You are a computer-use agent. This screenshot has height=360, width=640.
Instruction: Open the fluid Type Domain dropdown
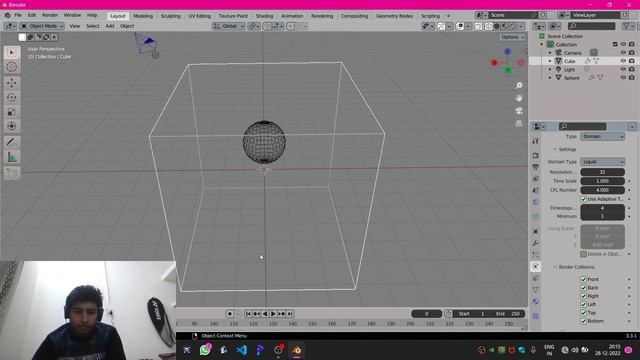(x=602, y=137)
